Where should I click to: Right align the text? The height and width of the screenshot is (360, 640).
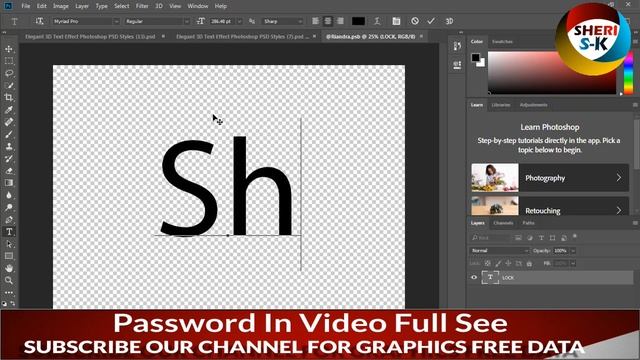click(x=340, y=21)
